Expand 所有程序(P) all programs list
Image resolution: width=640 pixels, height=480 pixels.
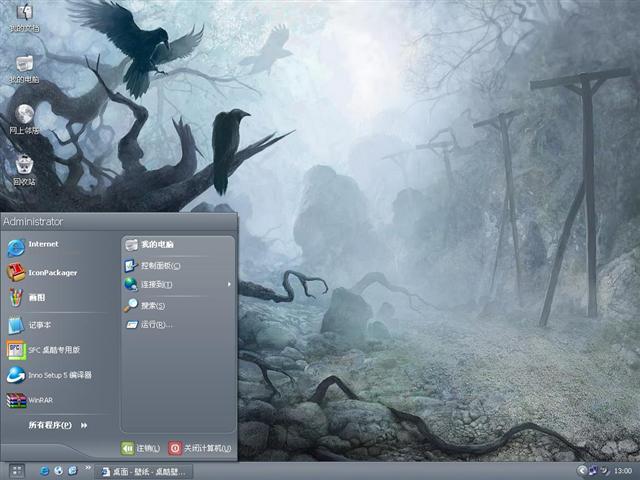[58, 425]
